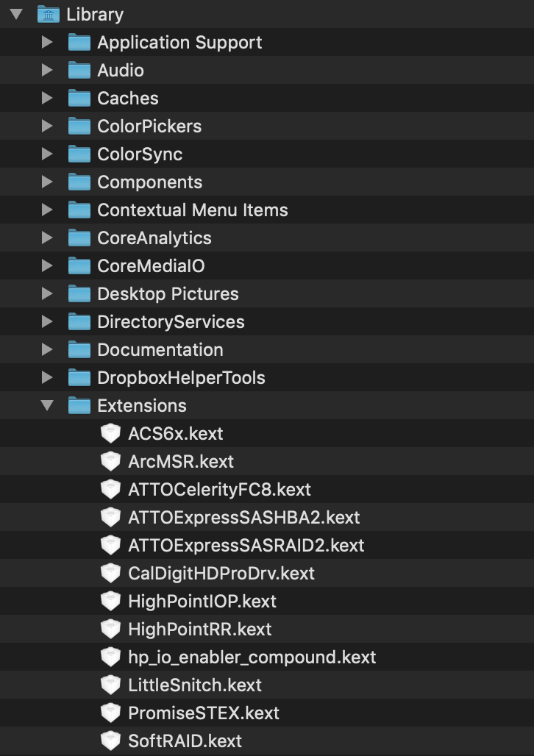Click the ACS6x.kext file icon
Viewport: 534px width, 756px height.
point(110,433)
